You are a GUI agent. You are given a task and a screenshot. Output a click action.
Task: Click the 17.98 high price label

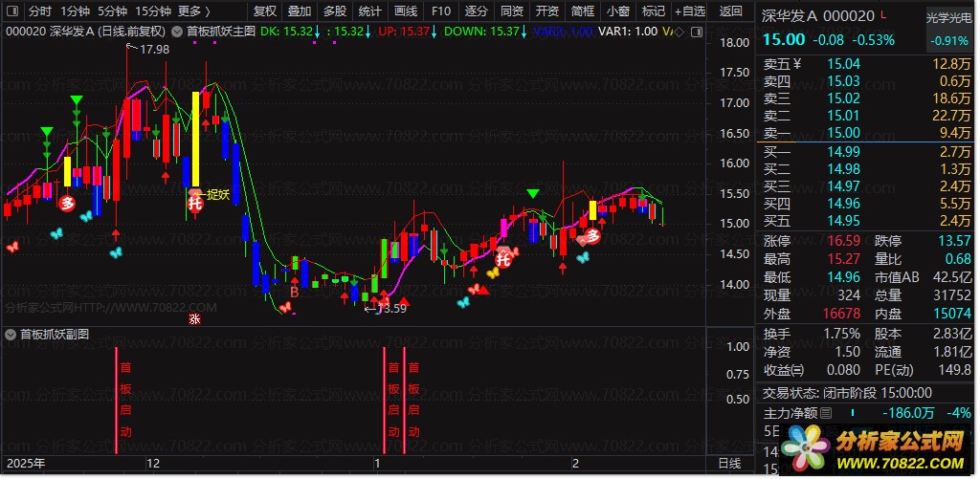(154, 49)
